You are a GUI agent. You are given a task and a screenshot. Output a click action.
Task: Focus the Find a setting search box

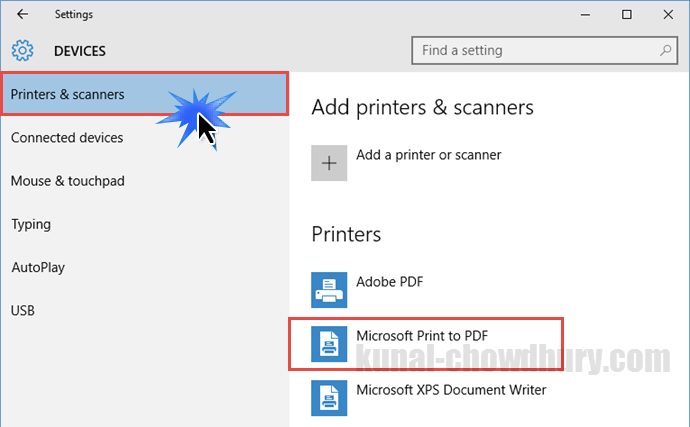(x=544, y=50)
